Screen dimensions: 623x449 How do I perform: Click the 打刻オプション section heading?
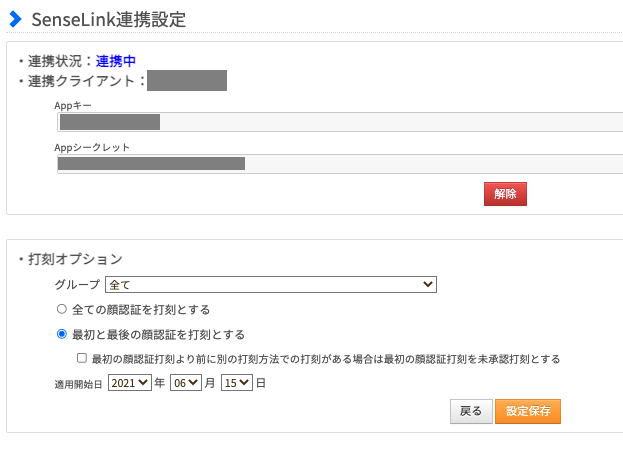75,259
